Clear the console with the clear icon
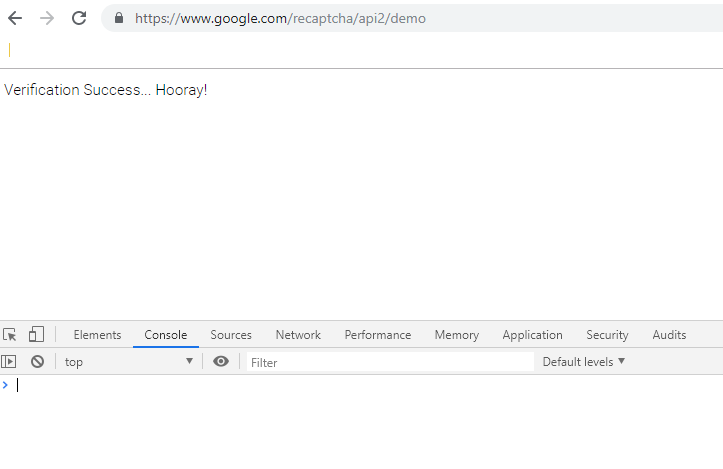Image resolution: width=723 pixels, height=469 pixels. point(37,362)
